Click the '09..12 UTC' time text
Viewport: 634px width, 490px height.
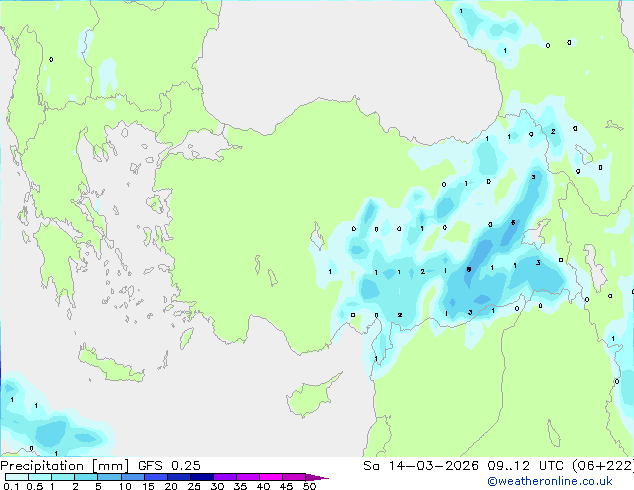[x=525, y=466]
